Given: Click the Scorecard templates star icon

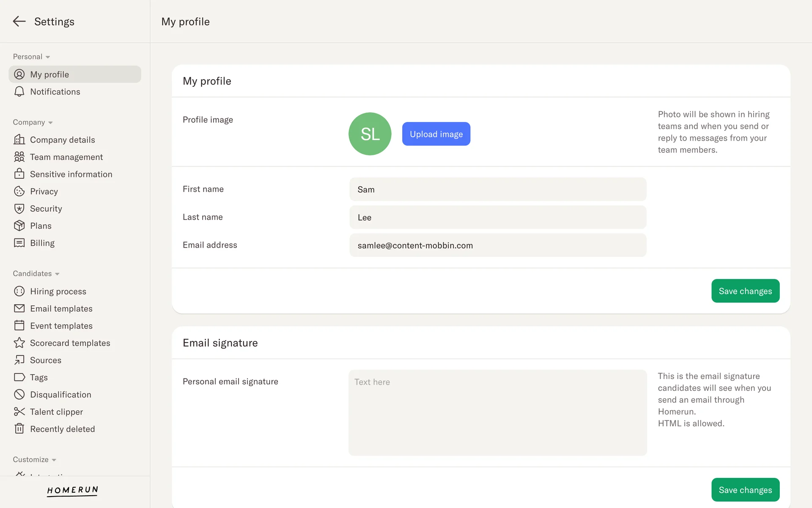Looking at the screenshot, I should (x=19, y=343).
